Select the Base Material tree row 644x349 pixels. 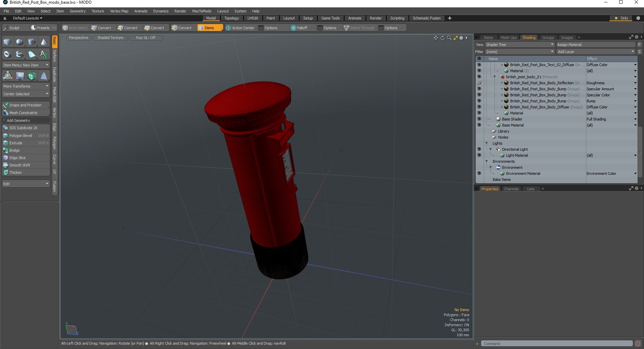(557, 125)
